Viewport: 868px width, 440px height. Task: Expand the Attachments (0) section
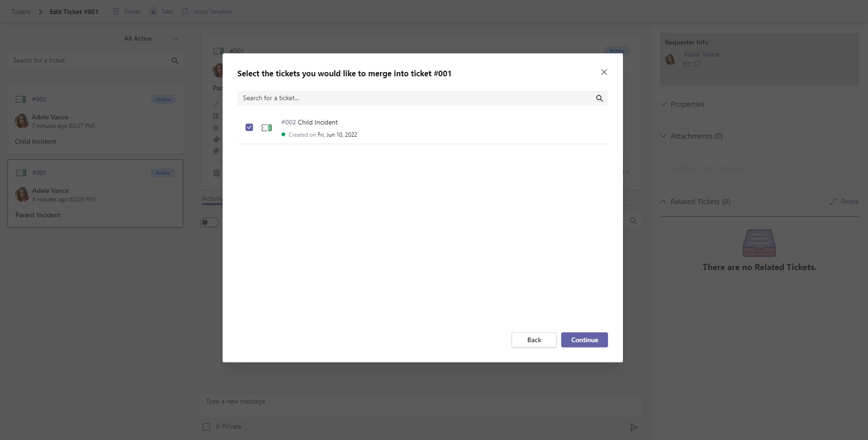click(692, 136)
